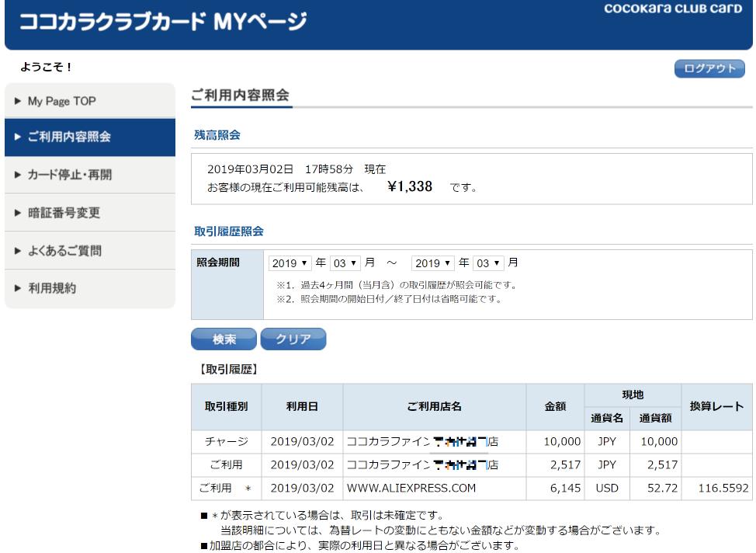Click the 6,145 amount cell

click(x=556, y=489)
